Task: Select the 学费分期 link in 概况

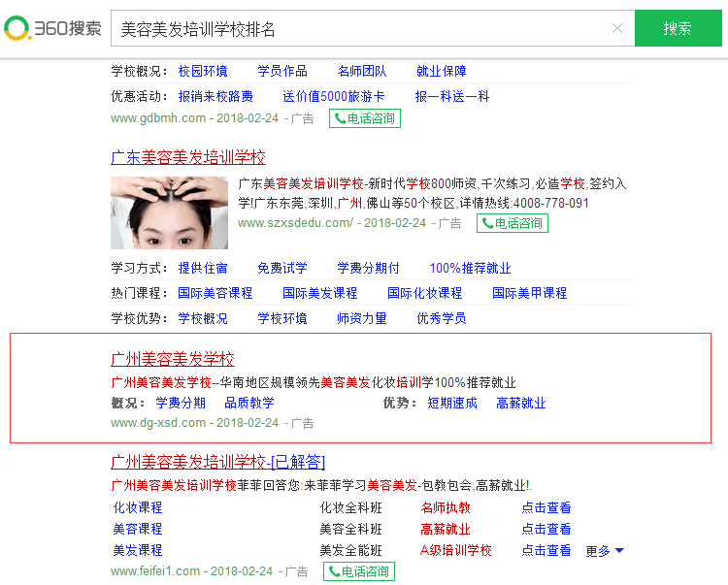Action: (x=181, y=403)
